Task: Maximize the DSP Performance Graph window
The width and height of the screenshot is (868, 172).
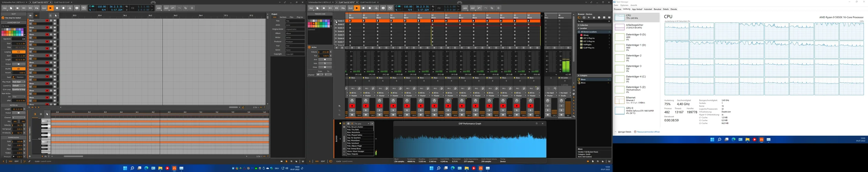Action: click(537, 123)
